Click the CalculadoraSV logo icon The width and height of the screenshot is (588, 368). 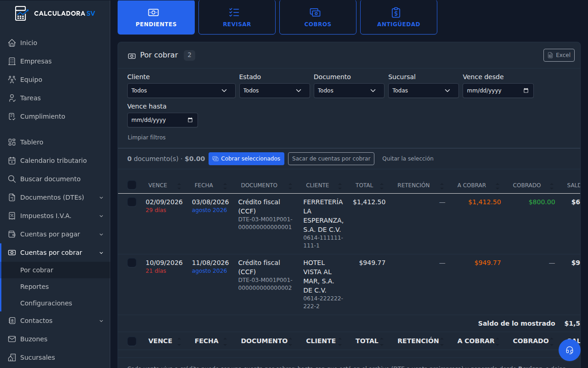pos(21,13)
